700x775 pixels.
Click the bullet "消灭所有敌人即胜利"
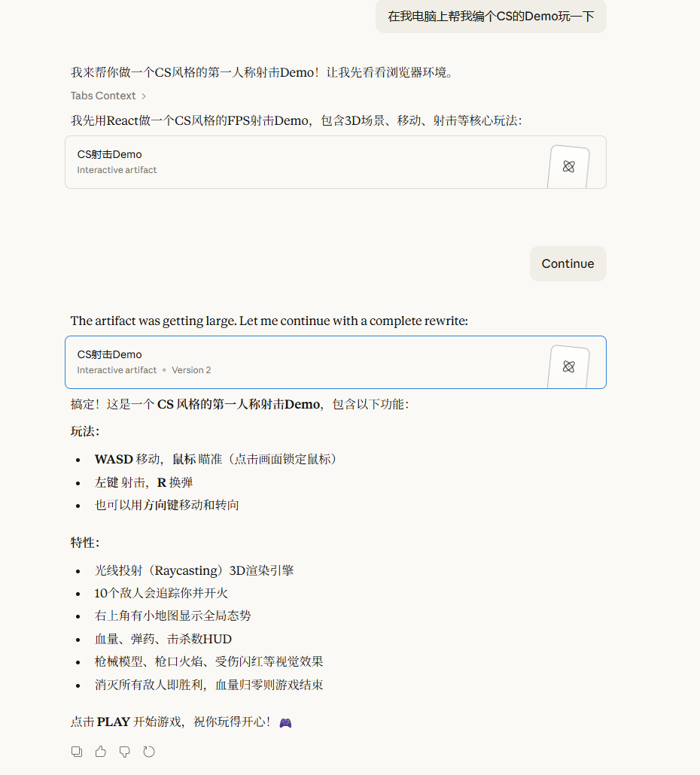208,685
